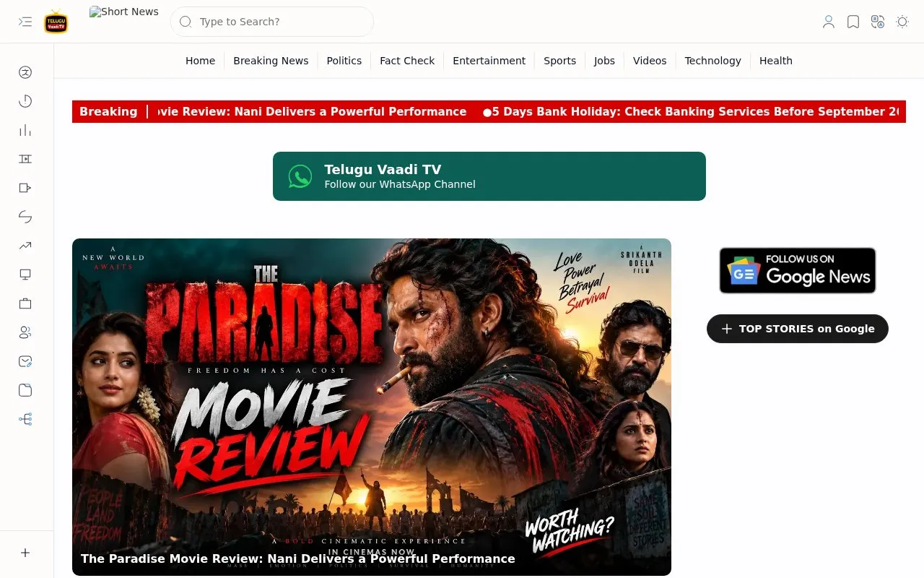Click the sidebar video camera icon

click(25, 188)
